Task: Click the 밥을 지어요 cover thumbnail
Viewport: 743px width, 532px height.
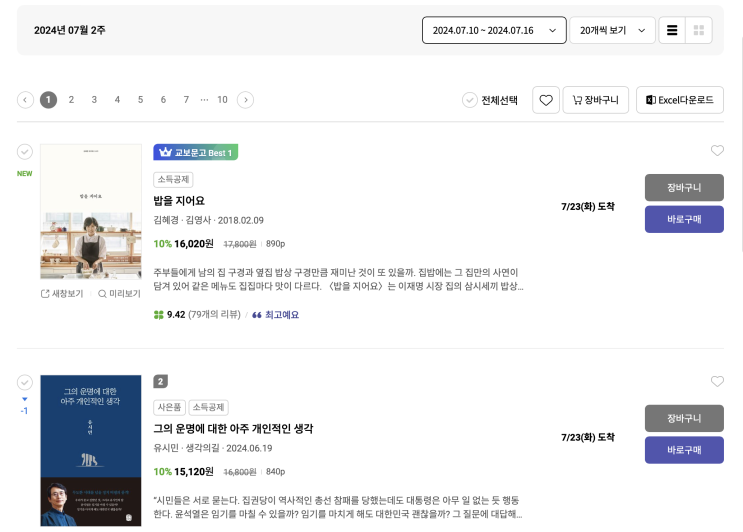Action: 91,211
